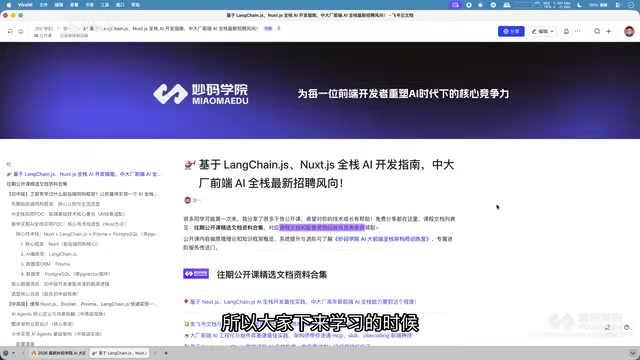Select outline entry 4. 数据库: PostgreSQL
Image resolution: width=640 pixels, height=360 pixels.
(x=65, y=274)
